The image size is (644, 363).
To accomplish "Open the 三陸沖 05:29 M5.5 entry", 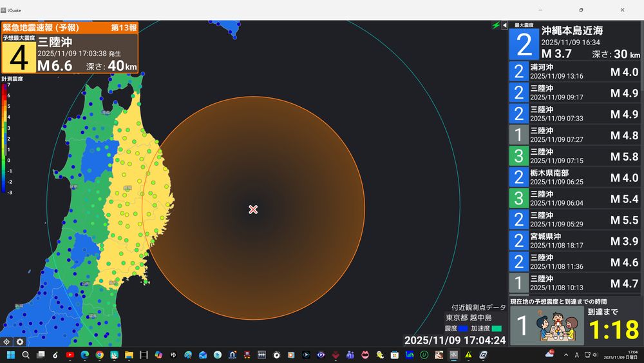I will (x=574, y=219).
